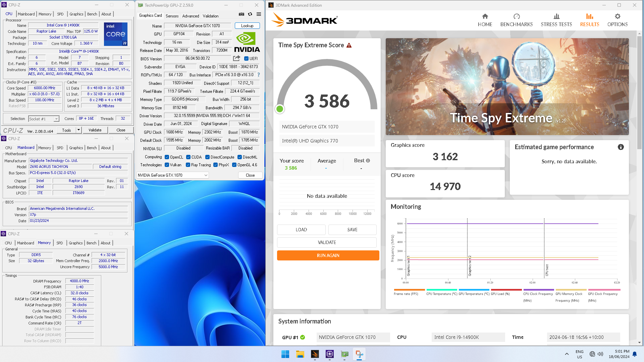The height and width of the screenshot is (362, 644).
Task: Open the Tools dropdown arrow in CPU-Z
Action: coord(79,130)
